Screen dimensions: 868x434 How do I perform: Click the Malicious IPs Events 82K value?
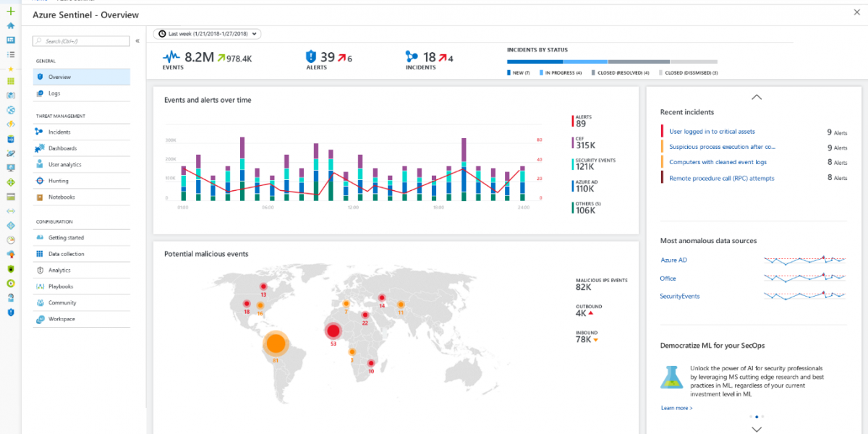pyautogui.click(x=584, y=287)
